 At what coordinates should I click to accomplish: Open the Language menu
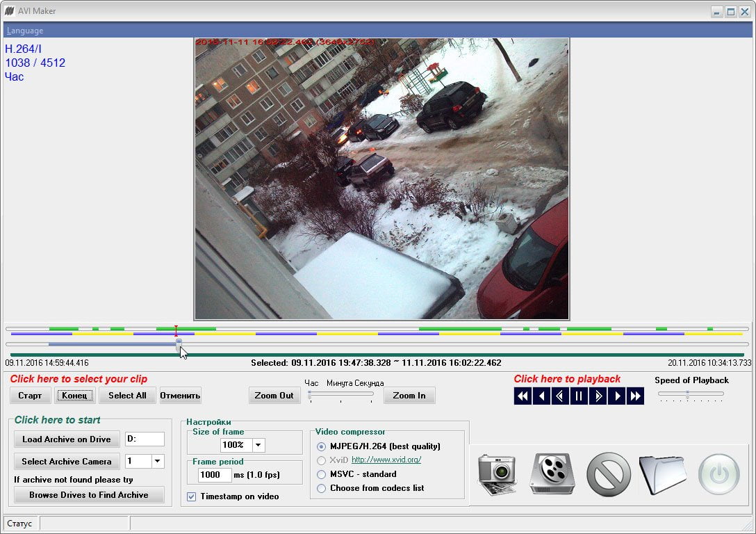(25, 31)
